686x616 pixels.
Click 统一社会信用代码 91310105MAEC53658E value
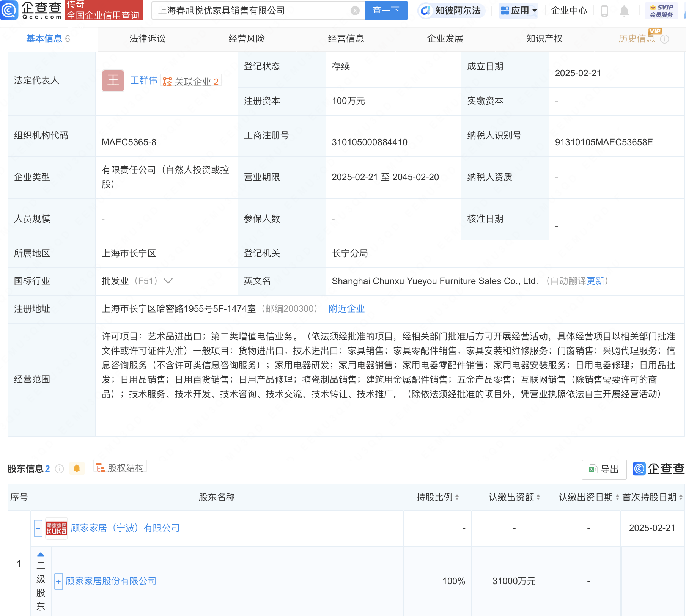coord(604,142)
